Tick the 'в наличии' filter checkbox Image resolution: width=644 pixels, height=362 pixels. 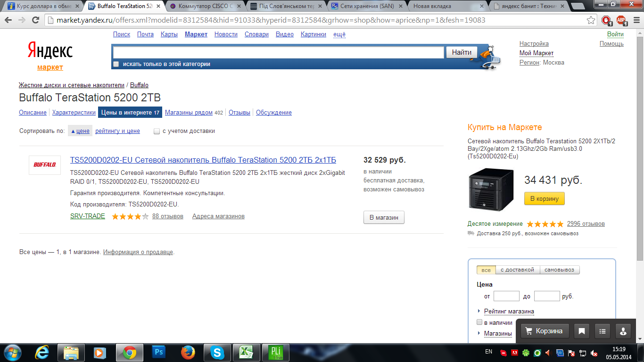coord(479,322)
